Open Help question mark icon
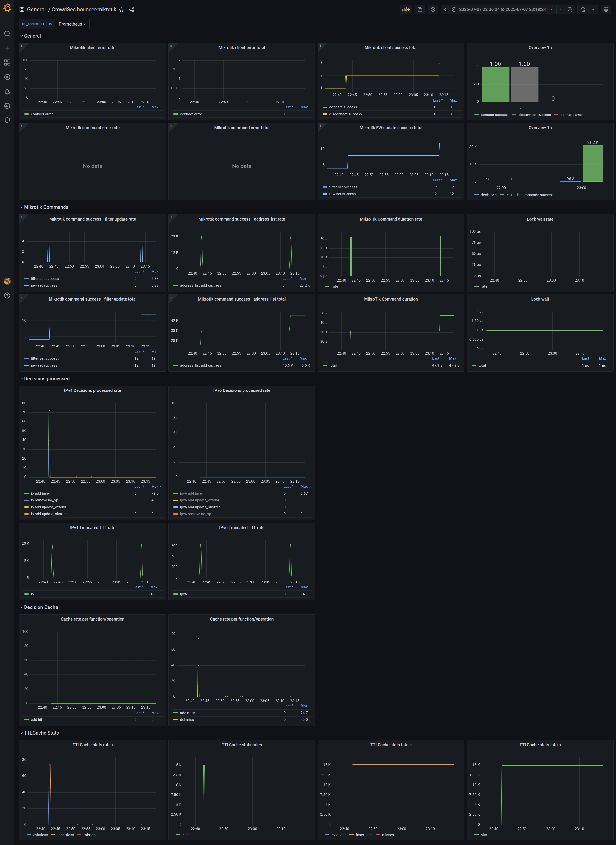Viewport: 616px width, 845px height. (7, 296)
